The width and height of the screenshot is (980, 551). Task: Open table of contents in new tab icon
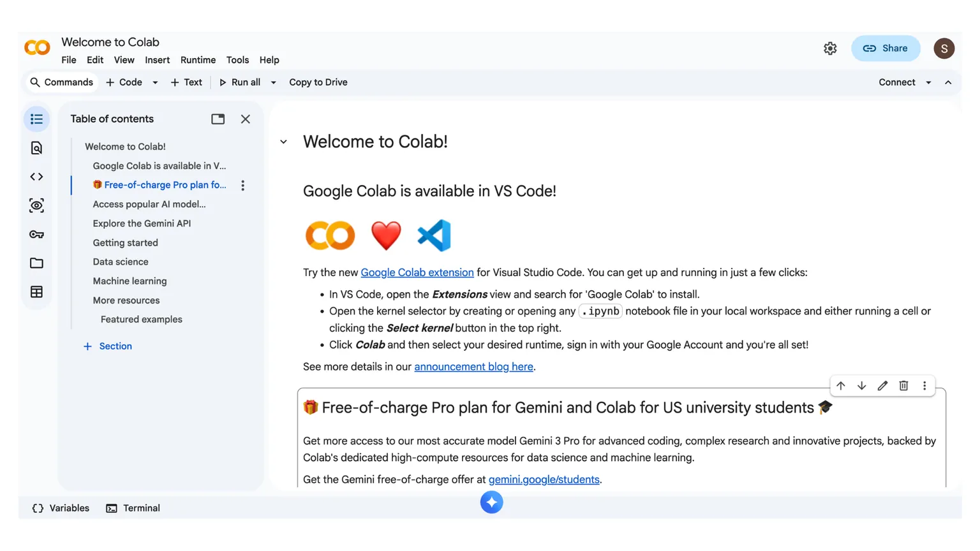[218, 119]
